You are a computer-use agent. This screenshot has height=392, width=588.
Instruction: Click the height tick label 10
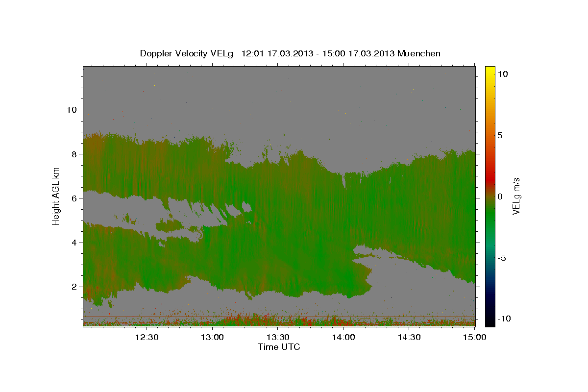coord(71,109)
